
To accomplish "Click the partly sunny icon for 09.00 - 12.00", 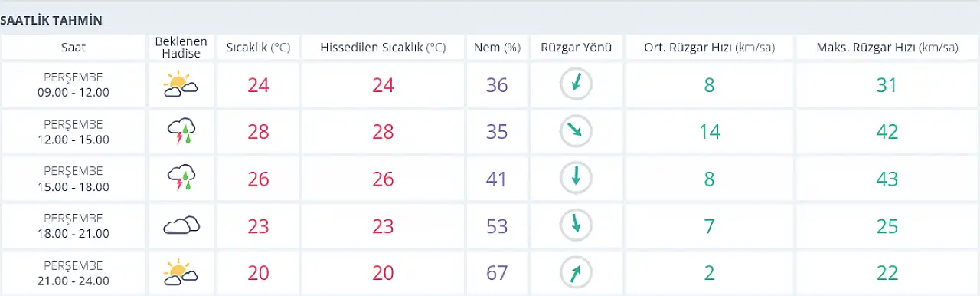I will coord(181,84).
